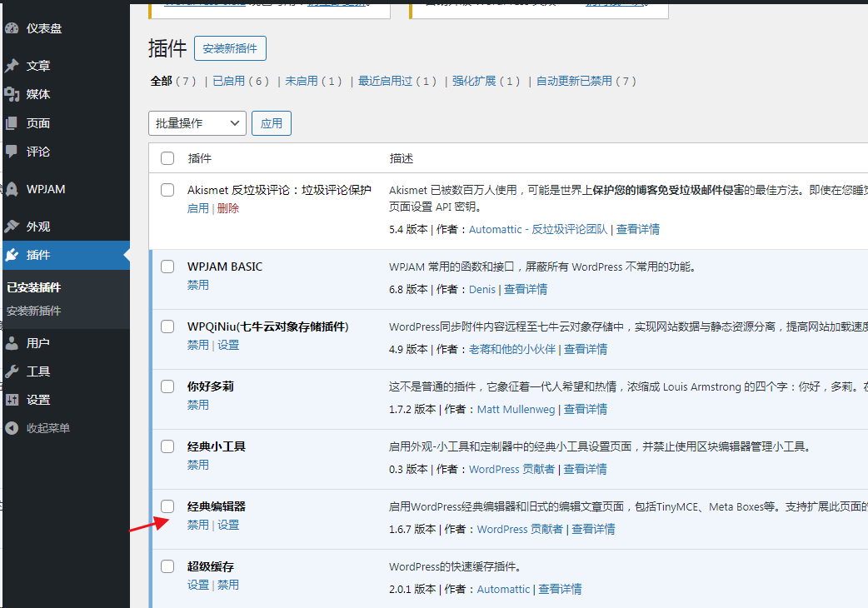Click 设置 under 超级缓存
Viewport: 868px width, 608px height.
198,585
